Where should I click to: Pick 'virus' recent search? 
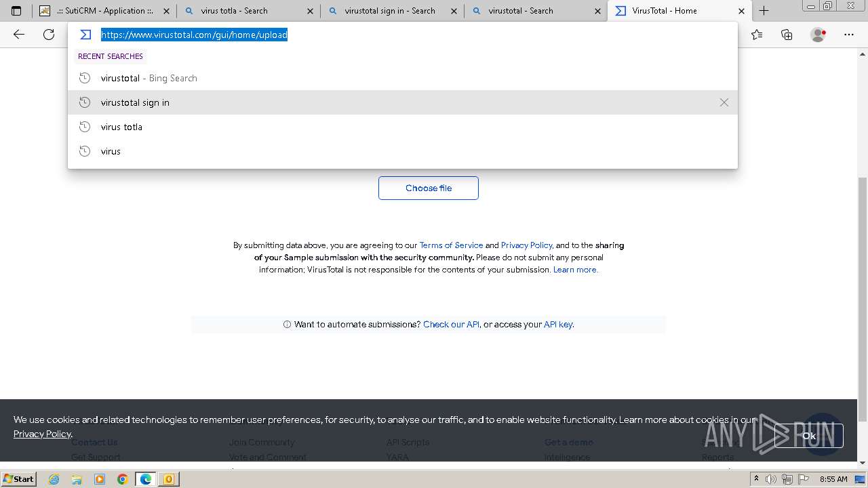point(403,151)
